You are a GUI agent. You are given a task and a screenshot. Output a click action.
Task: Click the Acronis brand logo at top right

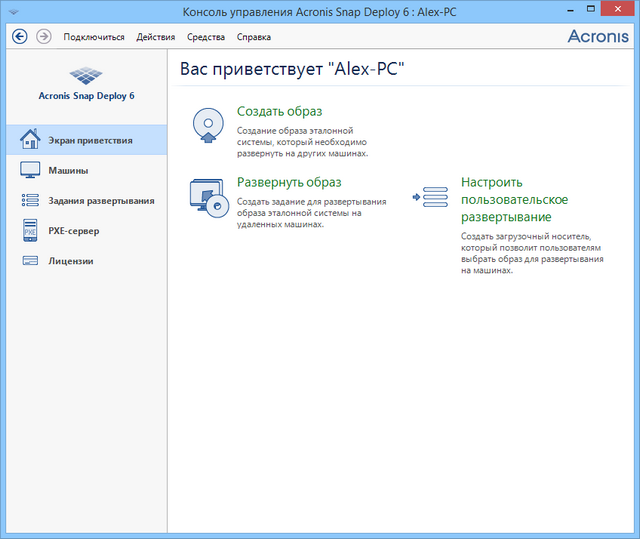point(598,36)
